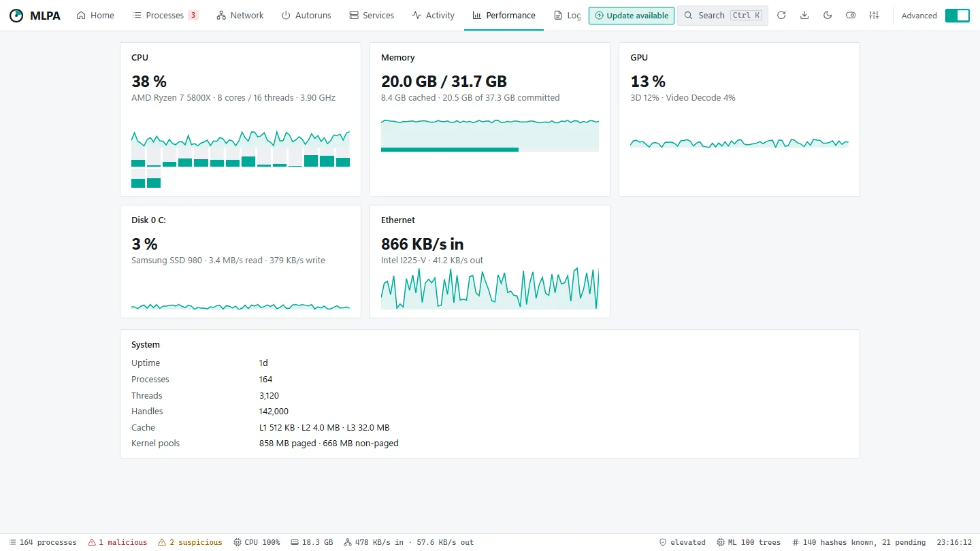Viewport: 980px width, 551px height.
Task: Click the "elevated" shield status
Action: pyautogui.click(x=682, y=543)
